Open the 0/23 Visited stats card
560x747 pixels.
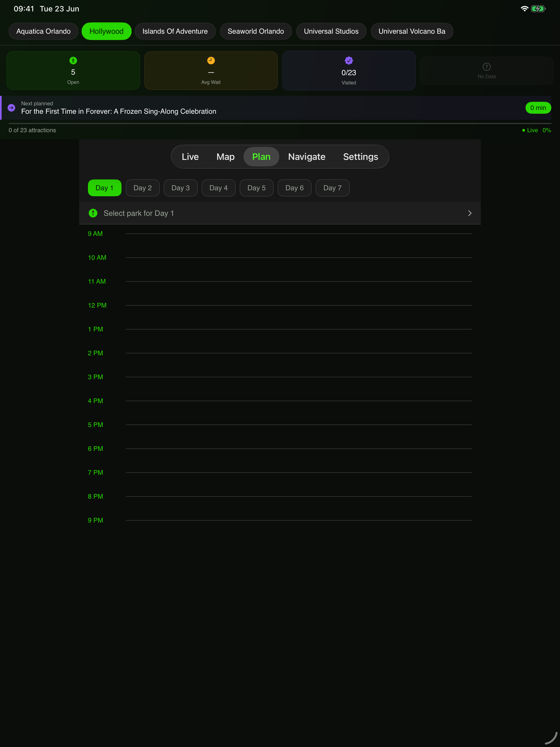click(349, 71)
